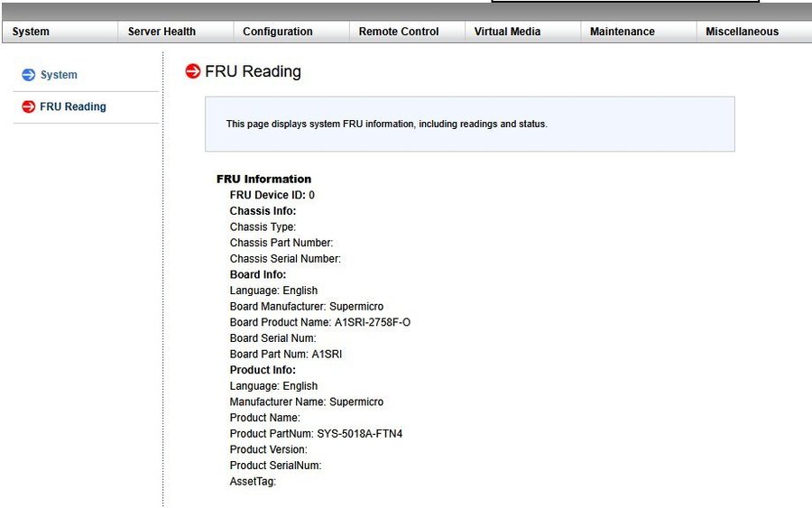
Task: Click the Board Part Num A1SRI line
Action: (x=286, y=355)
